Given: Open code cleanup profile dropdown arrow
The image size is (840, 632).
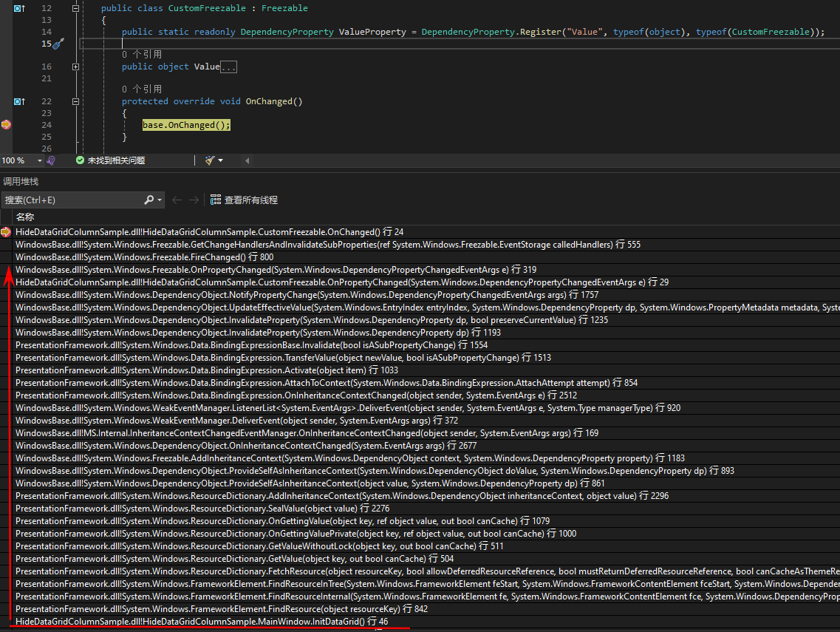Looking at the screenshot, I should point(220,160).
